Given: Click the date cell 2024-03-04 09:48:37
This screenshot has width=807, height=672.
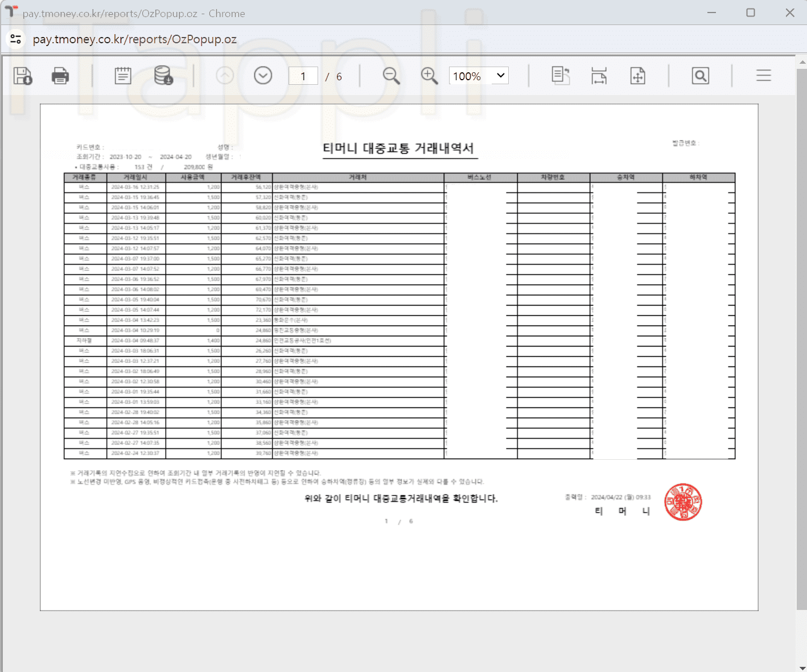Looking at the screenshot, I should point(135,341).
